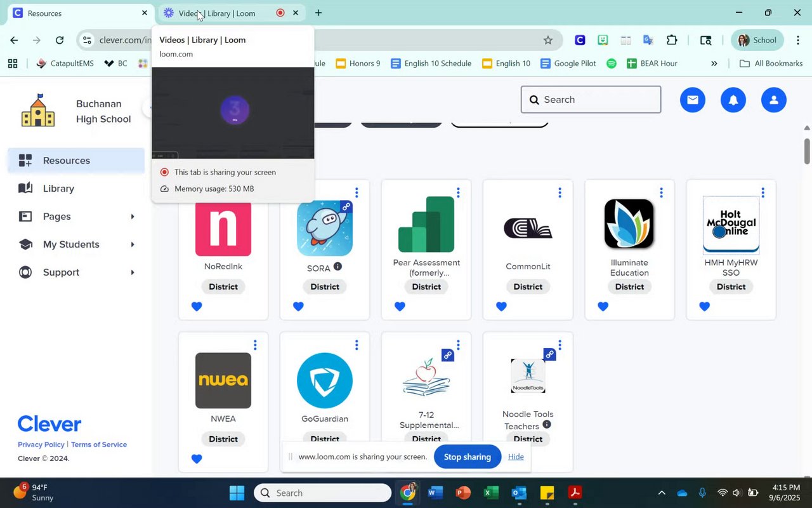Open CommonLit app icon
812x508 pixels.
(528, 229)
